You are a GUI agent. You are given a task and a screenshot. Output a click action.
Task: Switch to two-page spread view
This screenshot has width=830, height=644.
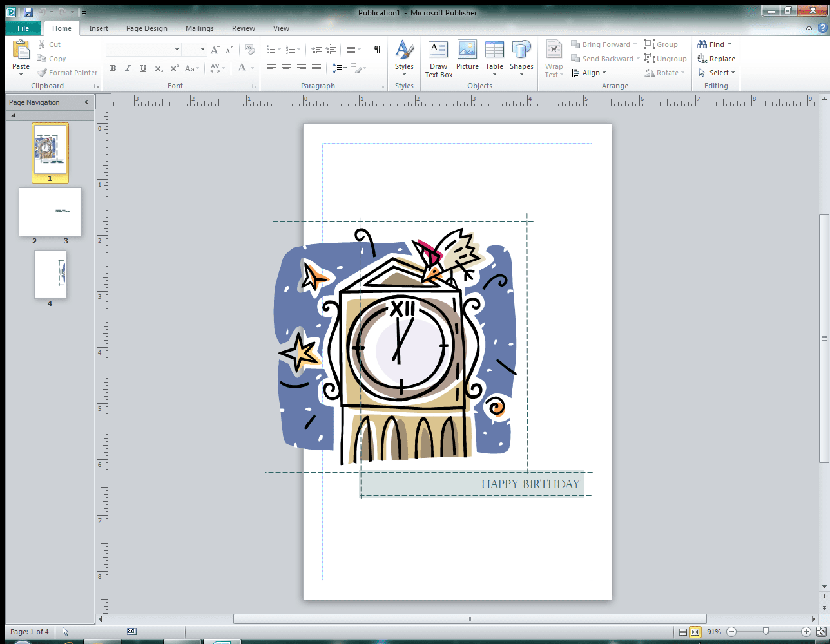tap(695, 632)
